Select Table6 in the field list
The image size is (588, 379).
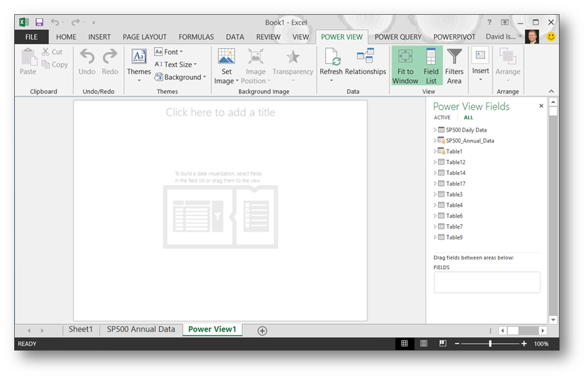[454, 216]
